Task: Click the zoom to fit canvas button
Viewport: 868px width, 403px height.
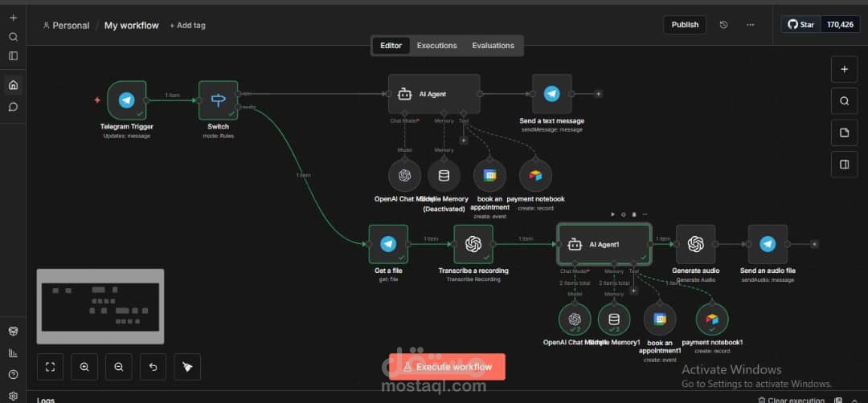Action: [x=51, y=367]
